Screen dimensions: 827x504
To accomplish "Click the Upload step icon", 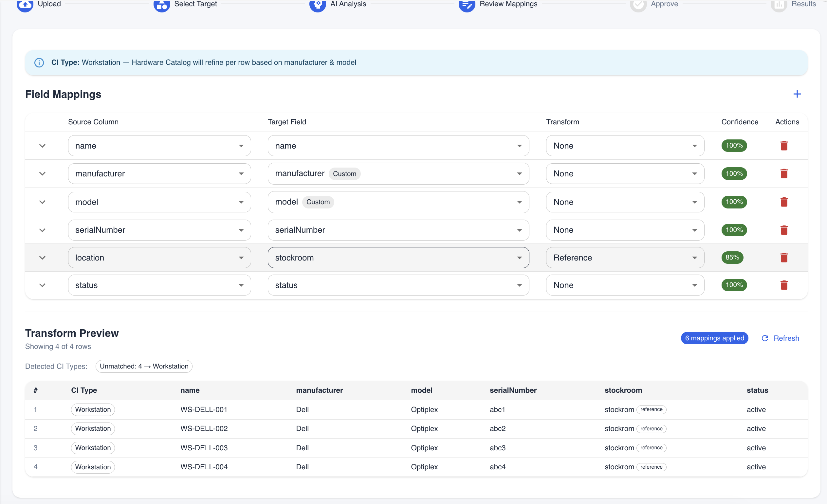I will [25, 5].
